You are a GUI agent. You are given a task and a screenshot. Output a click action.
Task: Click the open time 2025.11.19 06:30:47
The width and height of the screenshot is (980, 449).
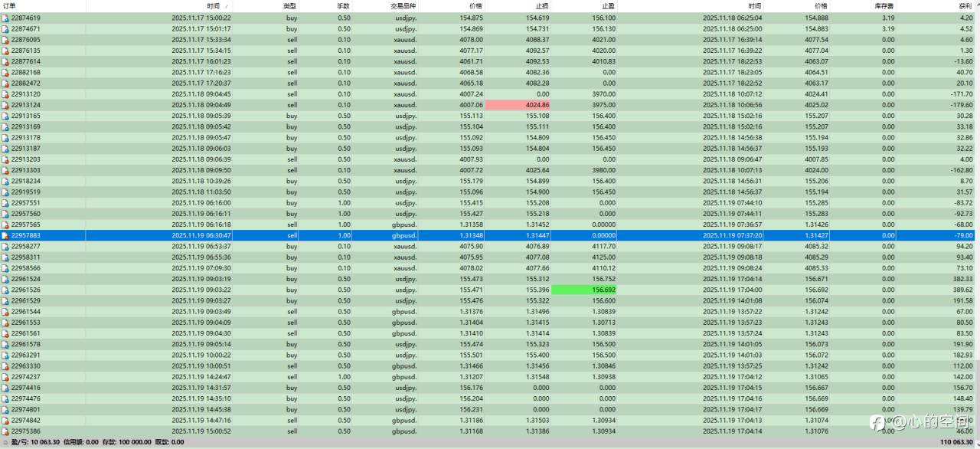[x=201, y=235]
